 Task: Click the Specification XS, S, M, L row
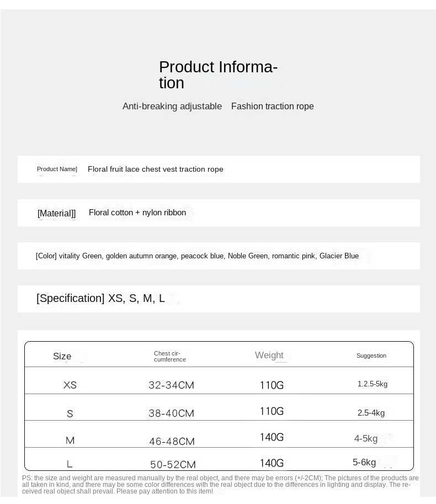point(100,299)
